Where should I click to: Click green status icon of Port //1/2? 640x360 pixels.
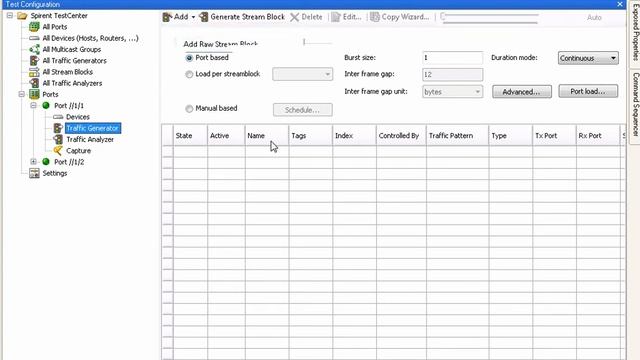pos(46,162)
